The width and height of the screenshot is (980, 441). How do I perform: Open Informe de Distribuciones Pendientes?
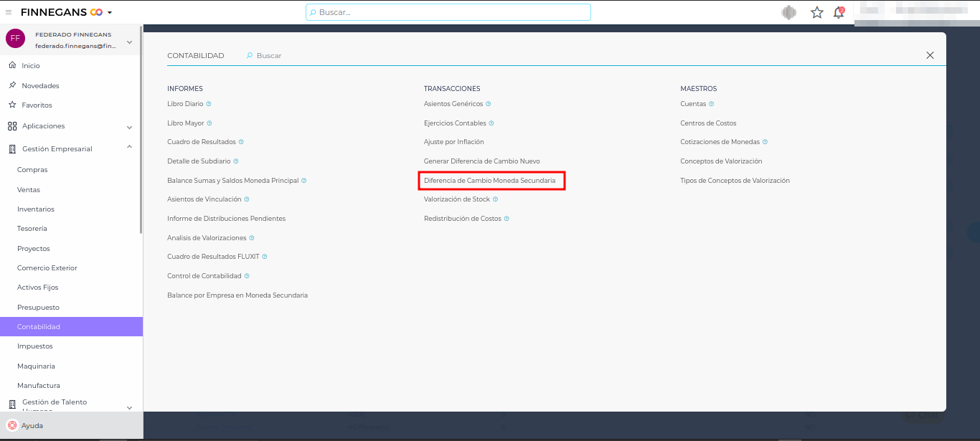click(227, 219)
